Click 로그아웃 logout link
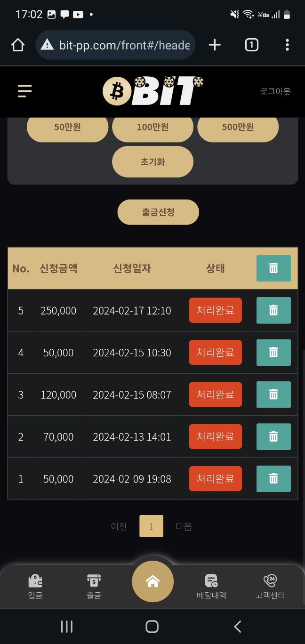Screen dimensions: 305x644 click(275, 91)
